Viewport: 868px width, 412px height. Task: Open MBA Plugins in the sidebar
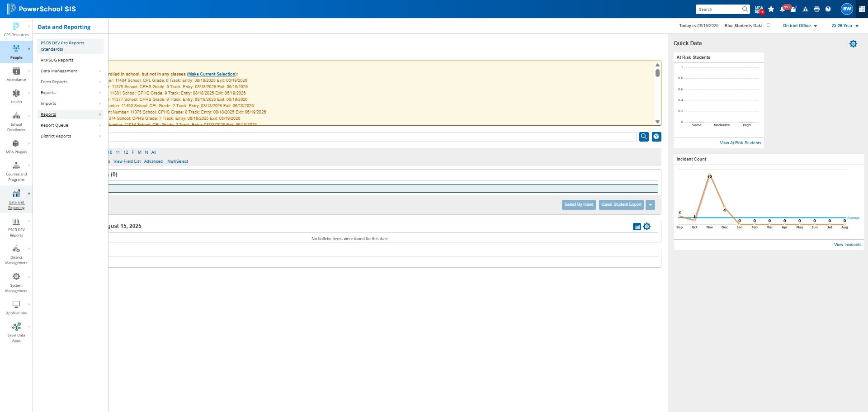click(16, 147)
